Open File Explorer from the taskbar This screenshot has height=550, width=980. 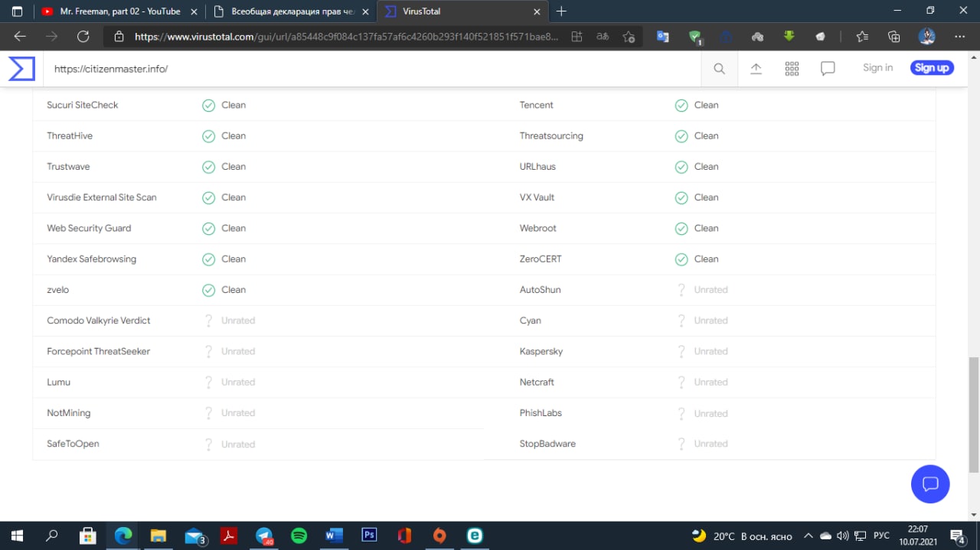pos(158,535)
